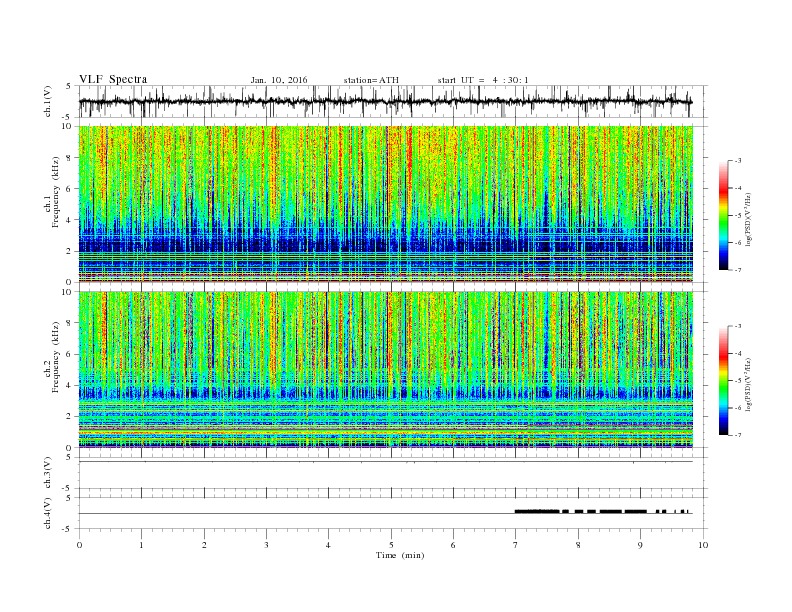The width and height of the screenshot is (792, 612).
Task: Click the ch.1 voltage waveform trace panel
Action: point(393,101)
